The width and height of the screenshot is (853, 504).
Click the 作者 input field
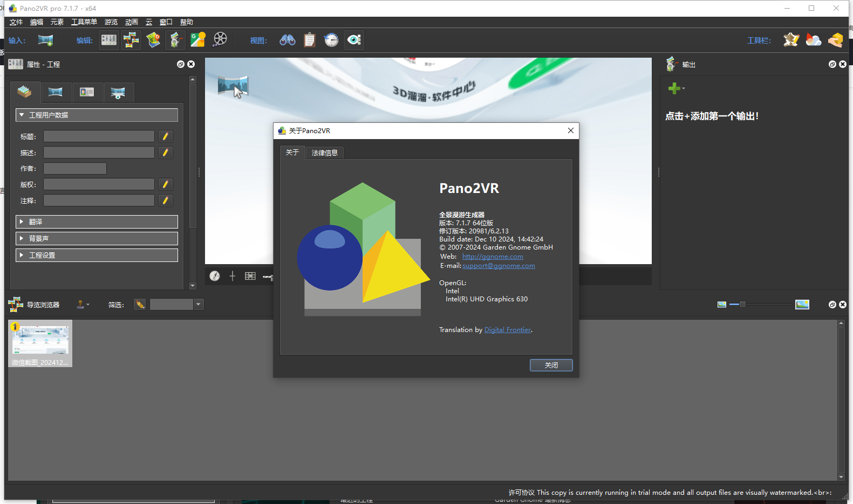[x=75, y=169]
